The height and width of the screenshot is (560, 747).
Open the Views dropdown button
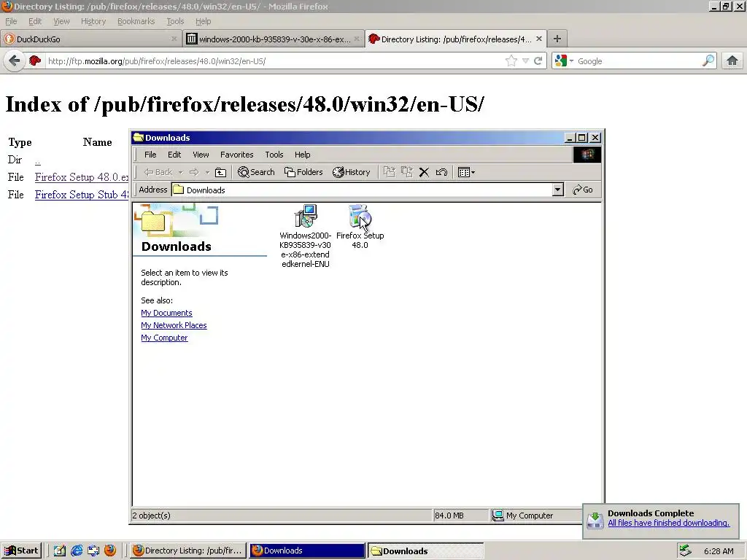tap(466, 172)
